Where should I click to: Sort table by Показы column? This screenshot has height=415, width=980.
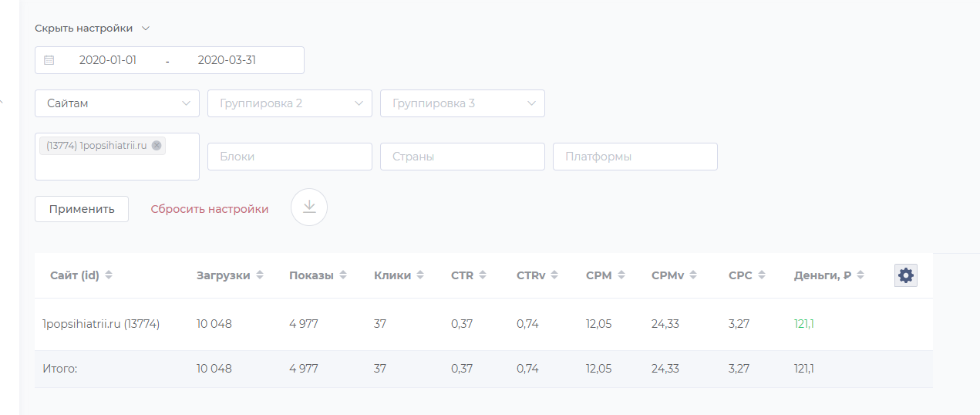[343, 275]
